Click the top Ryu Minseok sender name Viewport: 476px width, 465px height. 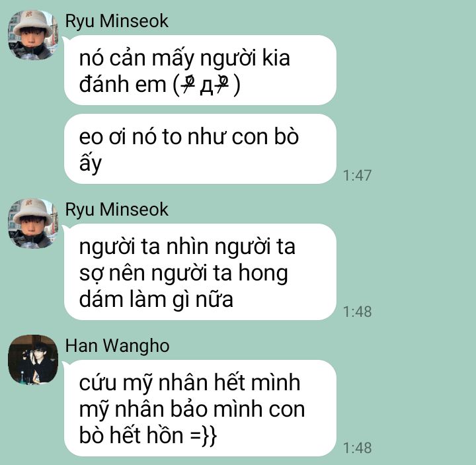(x=116, y=21)
